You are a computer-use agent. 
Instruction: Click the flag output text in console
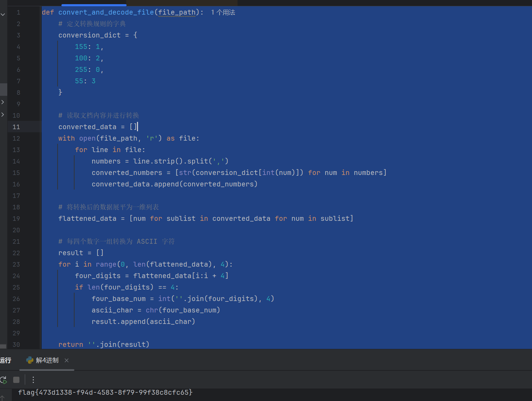tap(105, 392)
